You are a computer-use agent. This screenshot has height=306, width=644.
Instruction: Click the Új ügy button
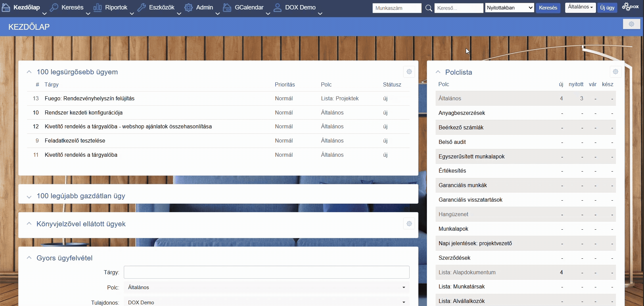click(607, 8)
